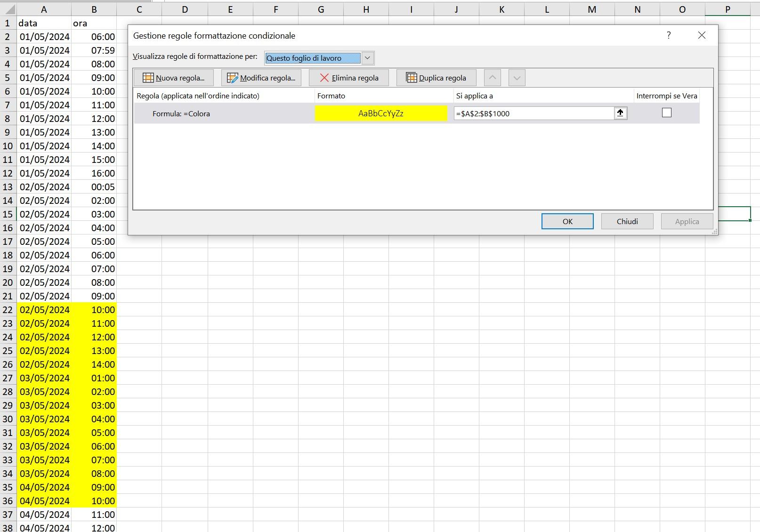
Task: Select row 22 by its row number
Action: click(8, 310)
